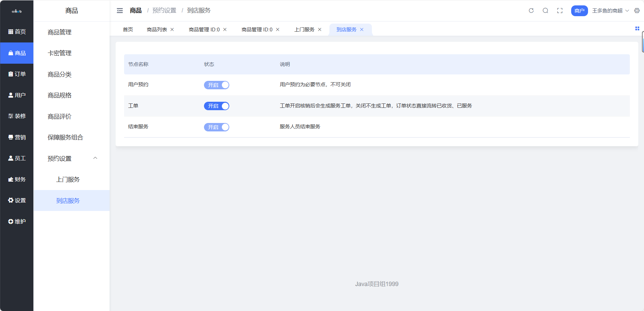
Task: Select 卡密管理 in the menu
Action: pyautogui.click(x=60, y=53)
